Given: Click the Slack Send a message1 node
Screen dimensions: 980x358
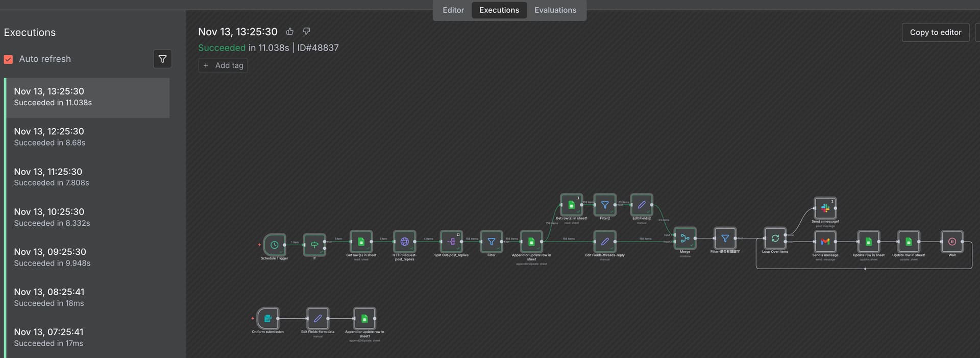Looking at the screenshot, I should 825,208.
